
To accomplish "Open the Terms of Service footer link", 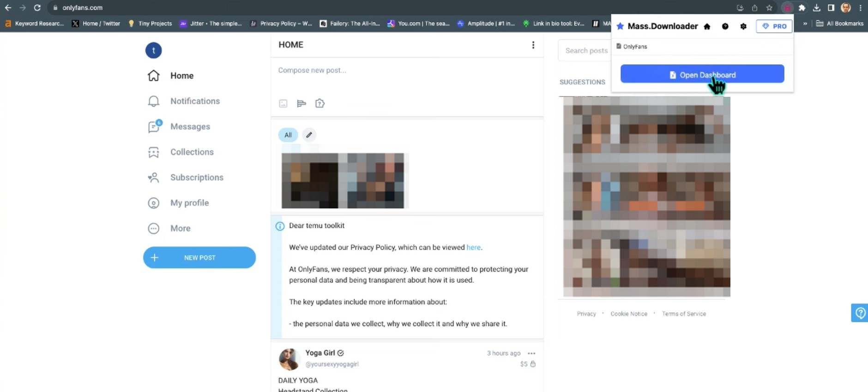I will point(684,314).
